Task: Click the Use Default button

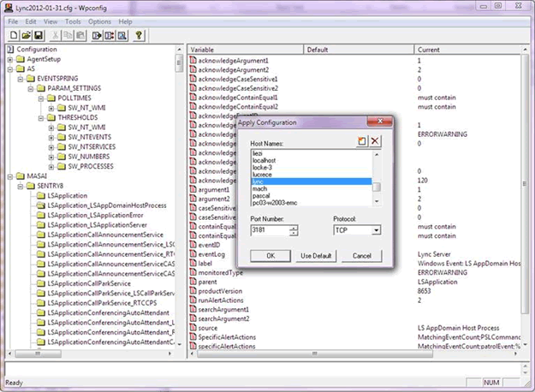Action: (316, 255)
